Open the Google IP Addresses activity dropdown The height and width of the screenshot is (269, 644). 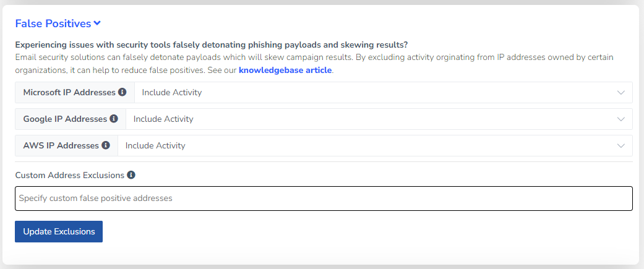[x=379, y=119]
